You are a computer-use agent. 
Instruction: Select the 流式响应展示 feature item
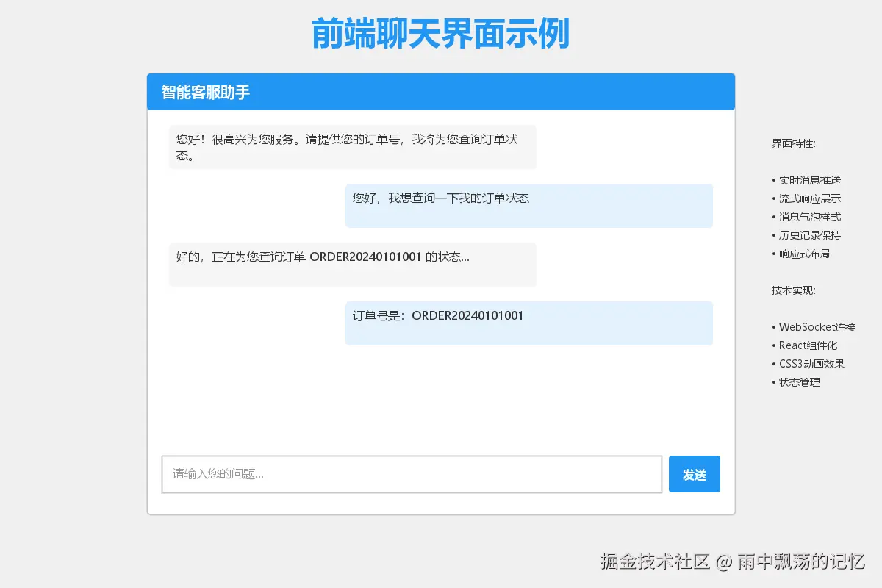coord(806,198)
